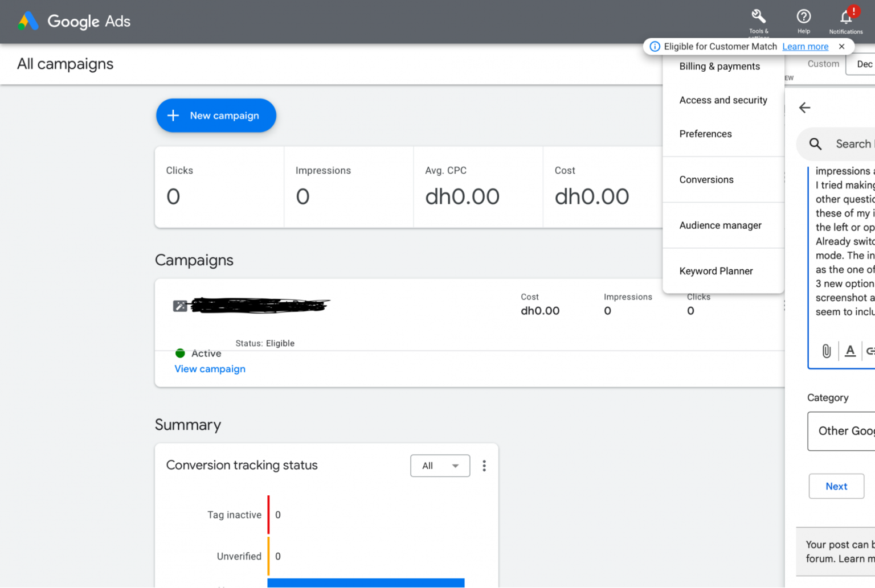Select Keyword Planner from the menu
This screenshot has height=588, width=875.
pyautogui.click(x=716, y=271)
